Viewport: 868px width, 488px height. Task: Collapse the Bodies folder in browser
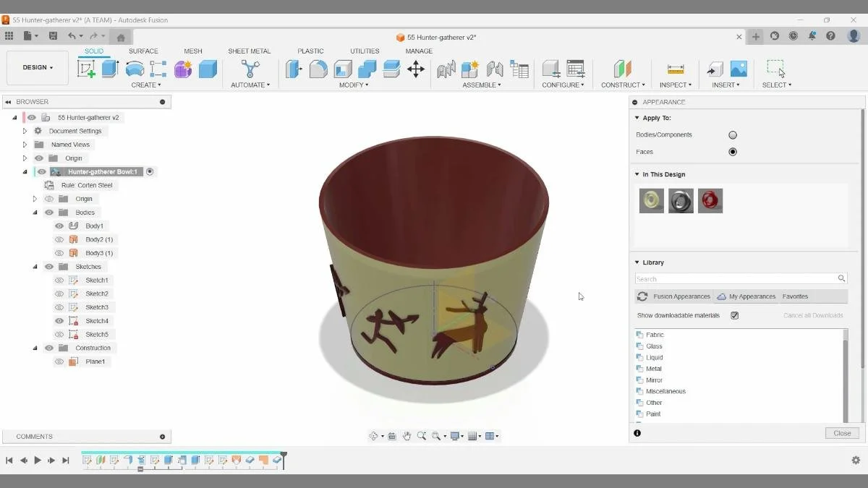pyautogui.click(x=35, y=212)
